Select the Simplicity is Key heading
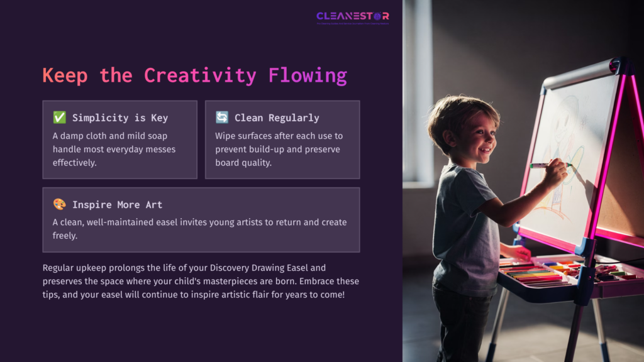The image size is (644, 362). [x=120, y=118]
